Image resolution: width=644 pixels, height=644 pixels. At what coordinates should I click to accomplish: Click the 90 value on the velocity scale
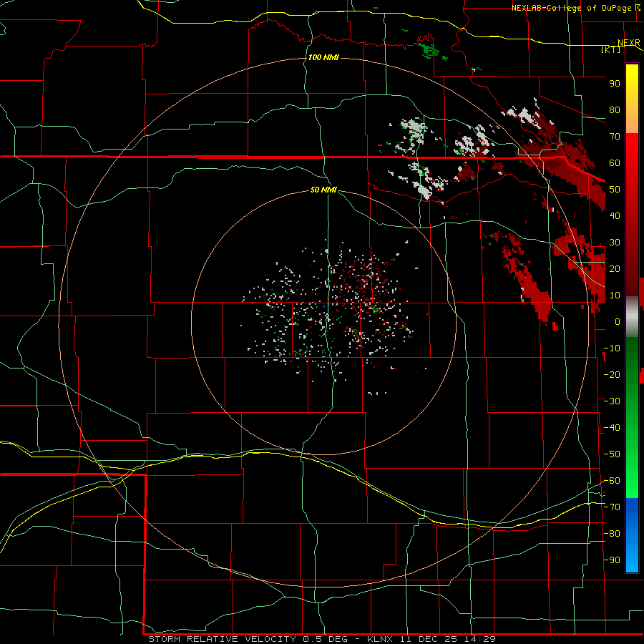[615, 84]
